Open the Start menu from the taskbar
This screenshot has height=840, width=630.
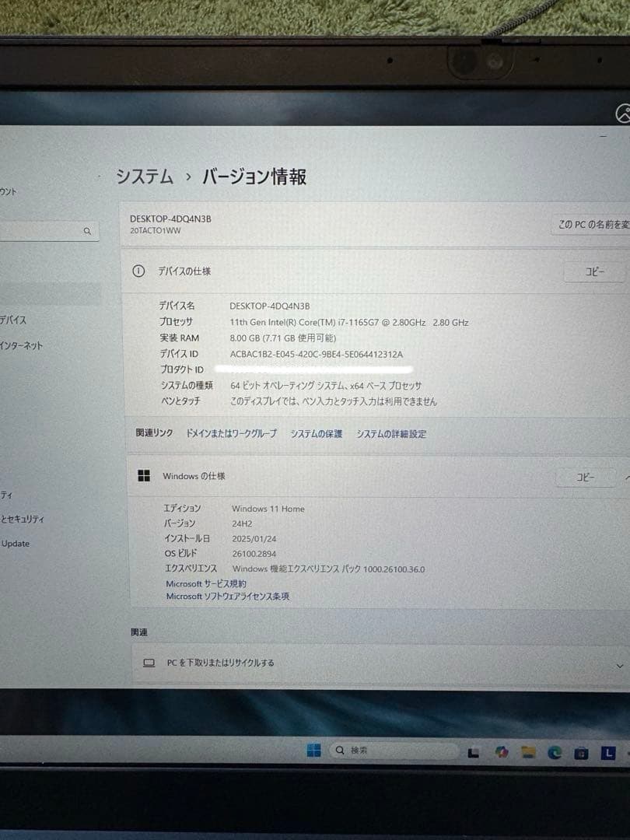315,749
